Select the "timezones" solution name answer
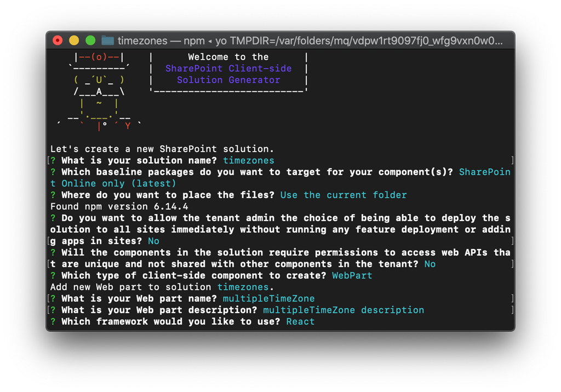This screenshot has height=392, width=561. coord(248,160)
